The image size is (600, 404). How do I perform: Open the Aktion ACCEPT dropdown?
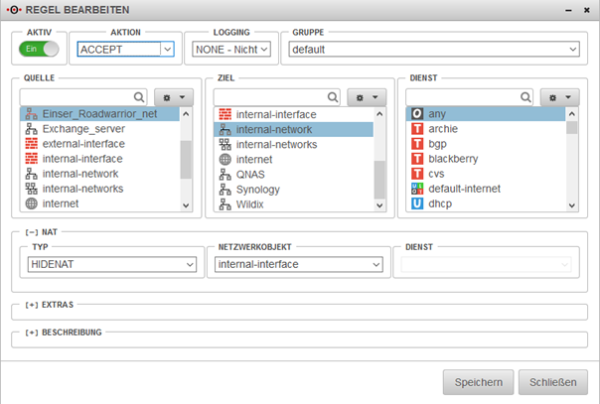[166, 48]
